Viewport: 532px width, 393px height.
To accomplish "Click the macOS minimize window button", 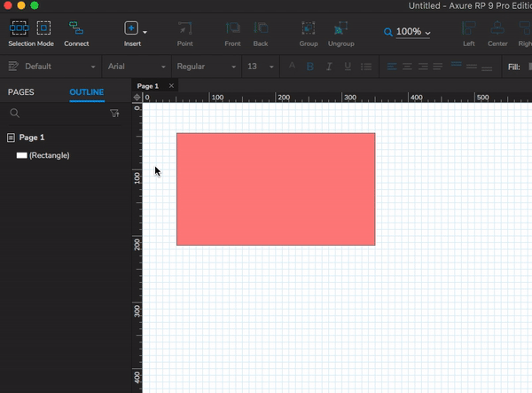I will pos(21,5).
